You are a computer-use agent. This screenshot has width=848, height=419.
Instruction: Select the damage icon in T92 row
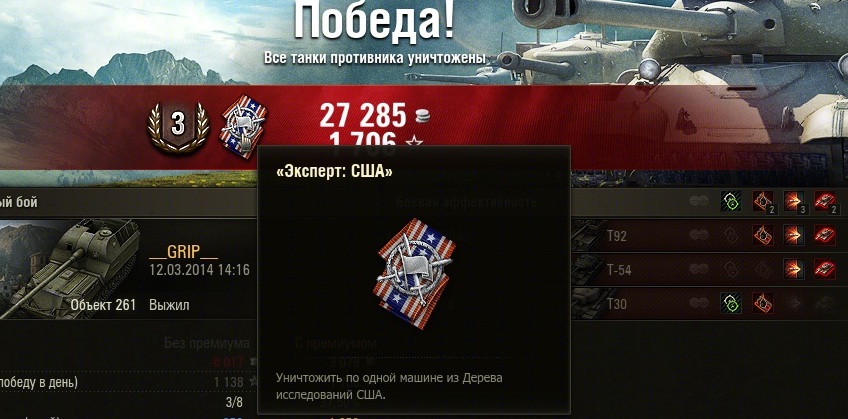(794, 235)
